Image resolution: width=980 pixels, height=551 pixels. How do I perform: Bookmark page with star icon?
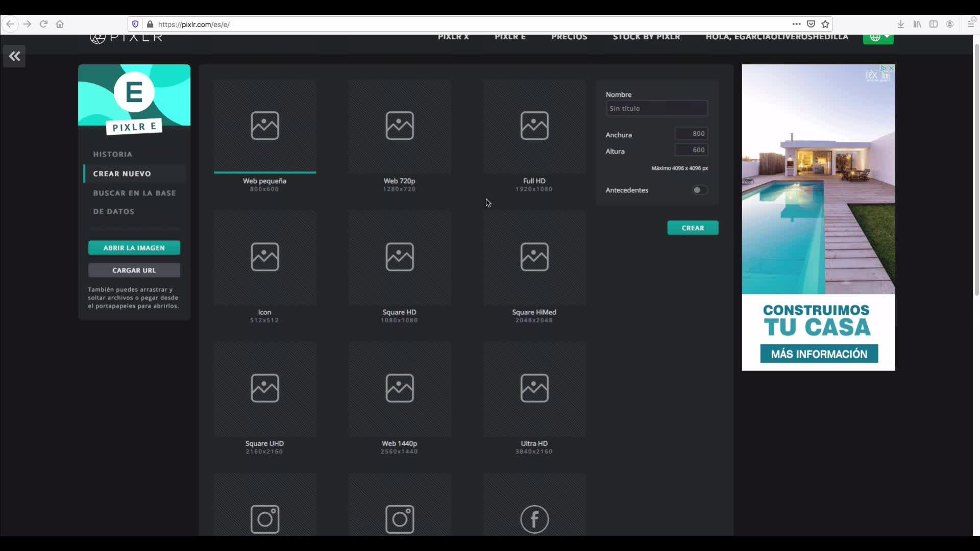tap(825, 24)
